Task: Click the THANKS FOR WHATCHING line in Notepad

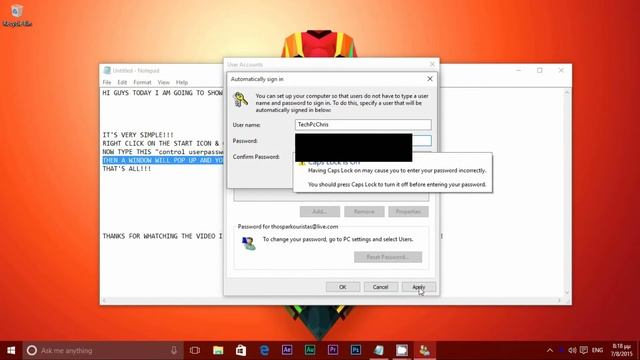Action: [162, 236]
